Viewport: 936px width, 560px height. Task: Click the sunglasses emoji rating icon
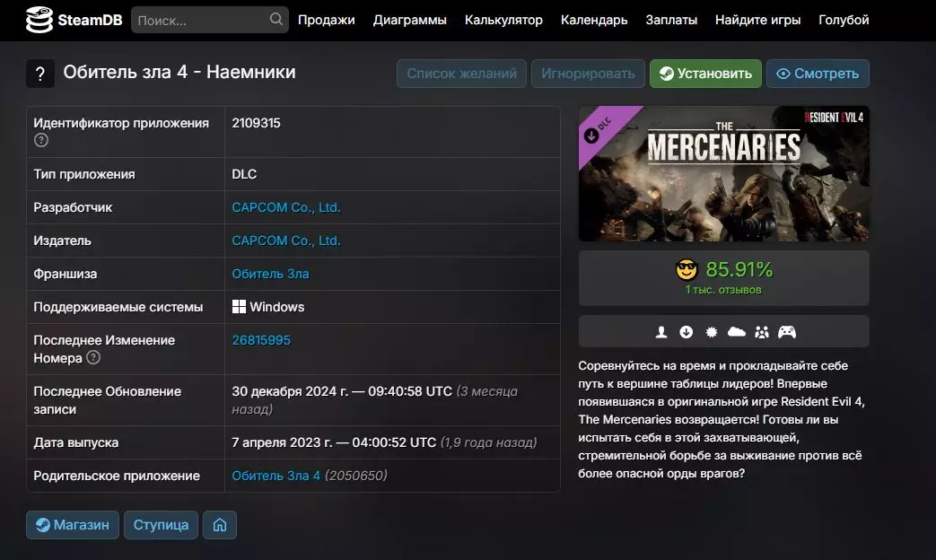[687, 270]
